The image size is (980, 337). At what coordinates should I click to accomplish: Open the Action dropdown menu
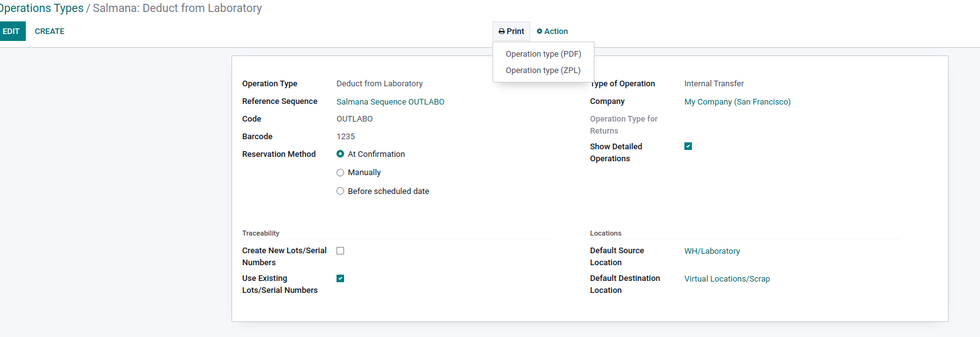[552, 31]
